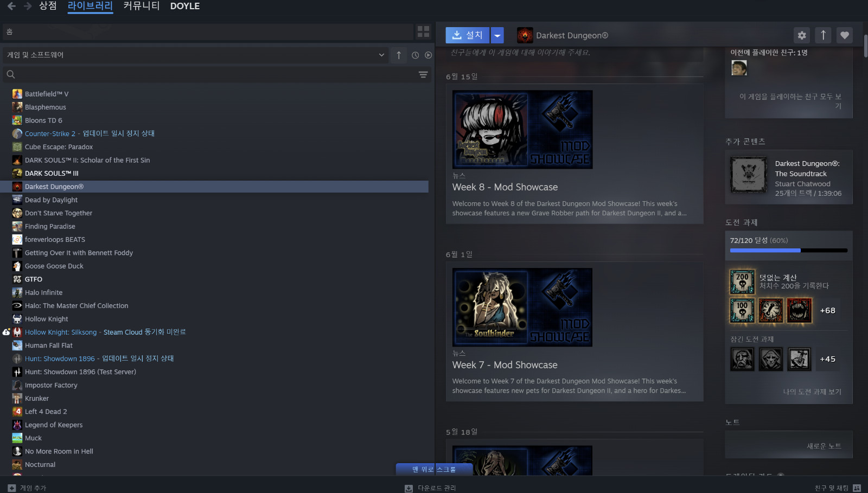Image resolution: width=868 pixels, height=493 pixels.
Task: Install Darkest Dungeon with the 설치 button
Action: click(467, 35)
